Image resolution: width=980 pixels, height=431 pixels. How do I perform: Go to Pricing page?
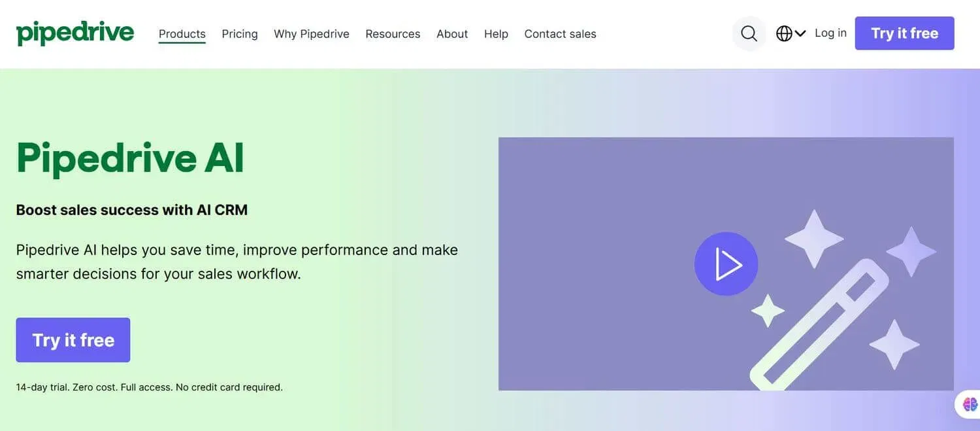pyautogui.click(x=240, y=34)
